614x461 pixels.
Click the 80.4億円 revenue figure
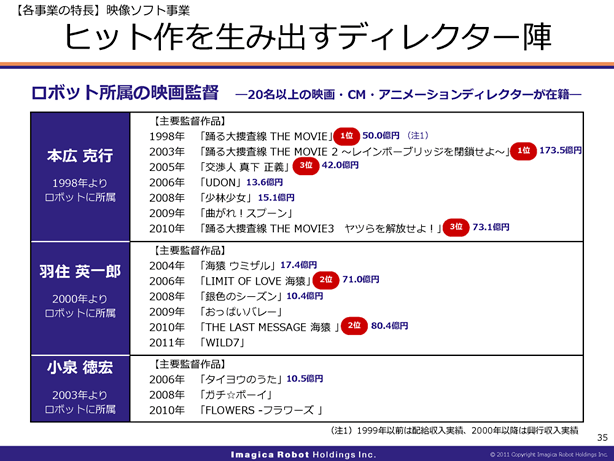pos(389,326)
